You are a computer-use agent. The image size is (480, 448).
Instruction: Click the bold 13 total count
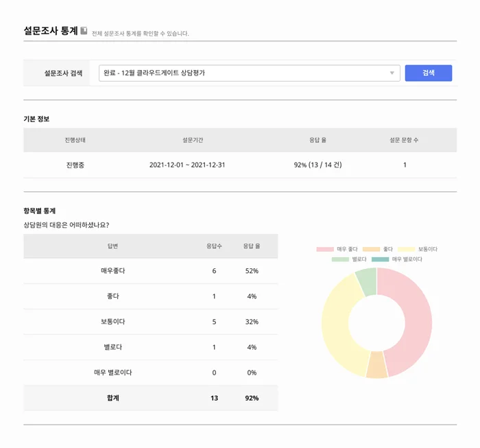(214, 398)
